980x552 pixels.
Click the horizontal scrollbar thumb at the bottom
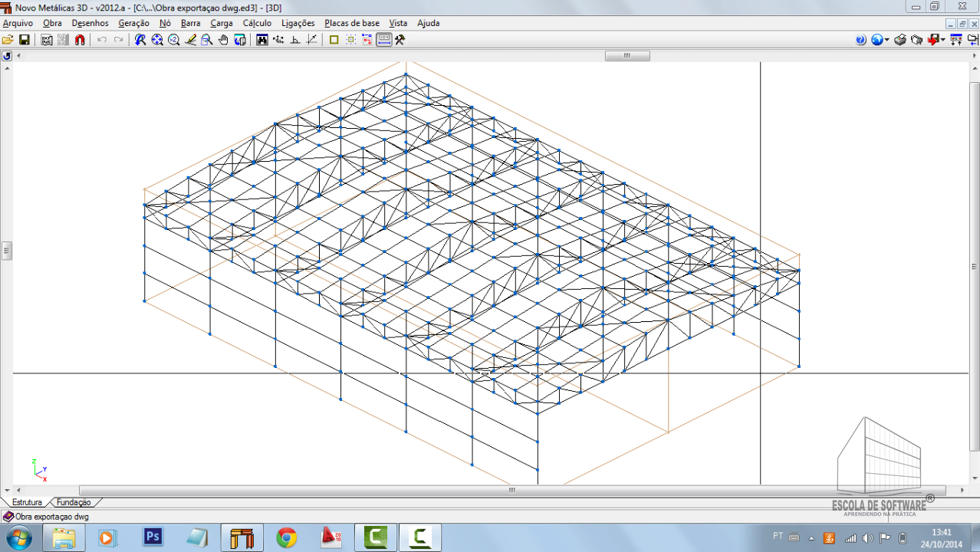[x=511, y=491]
